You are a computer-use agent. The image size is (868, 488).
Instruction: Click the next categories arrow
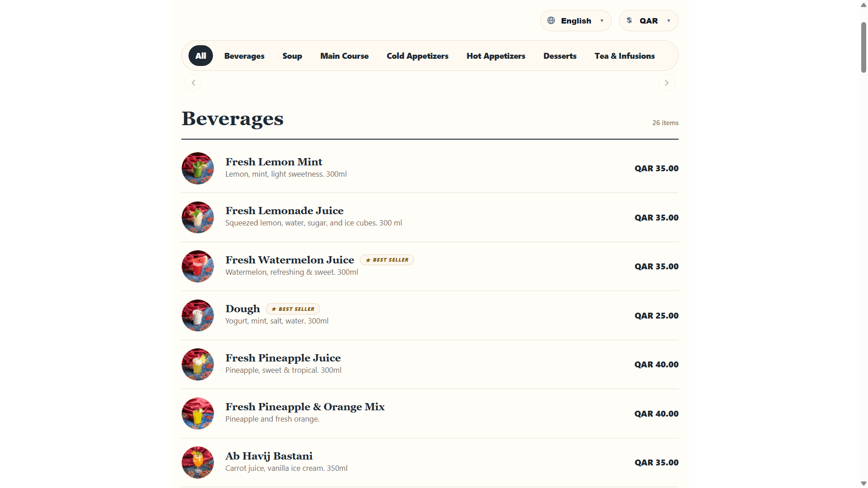tap(666, 83)
